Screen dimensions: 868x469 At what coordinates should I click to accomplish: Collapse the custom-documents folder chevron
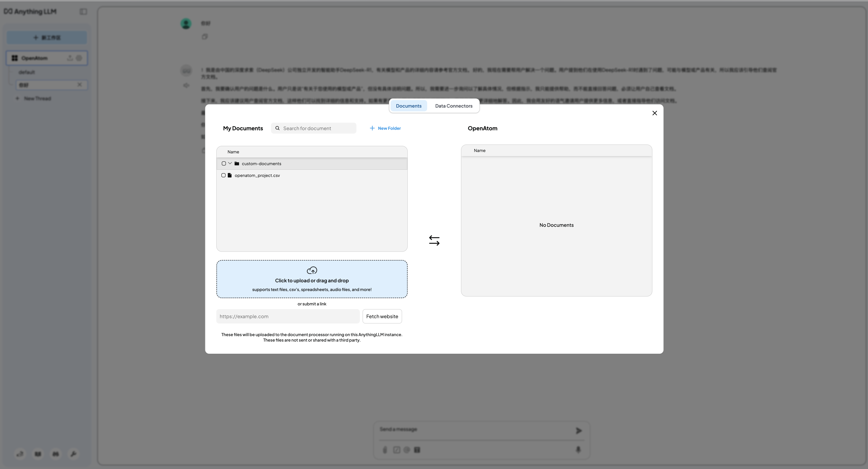click(230, 163)
